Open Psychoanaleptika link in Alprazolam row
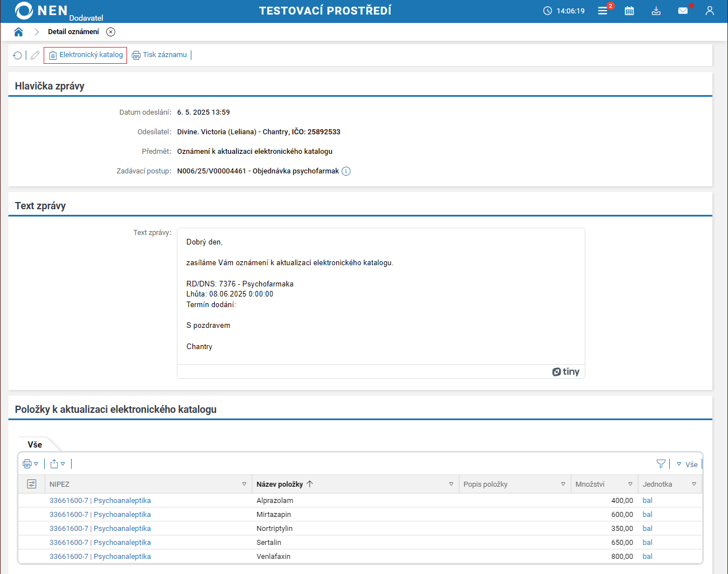Screen dimensions: 728x574 [122, 501]
